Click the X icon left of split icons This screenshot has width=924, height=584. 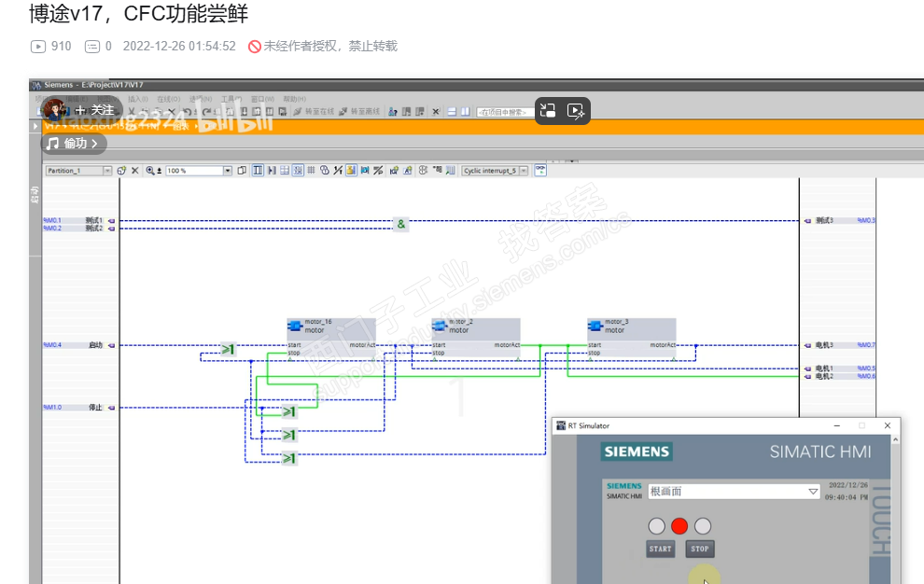pyautogui.click(x=436, y=111)
